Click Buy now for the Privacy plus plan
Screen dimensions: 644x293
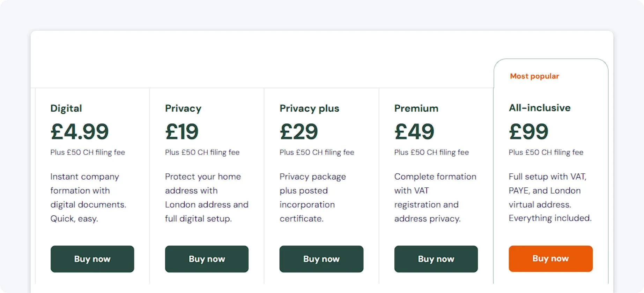tap(321, 259)
